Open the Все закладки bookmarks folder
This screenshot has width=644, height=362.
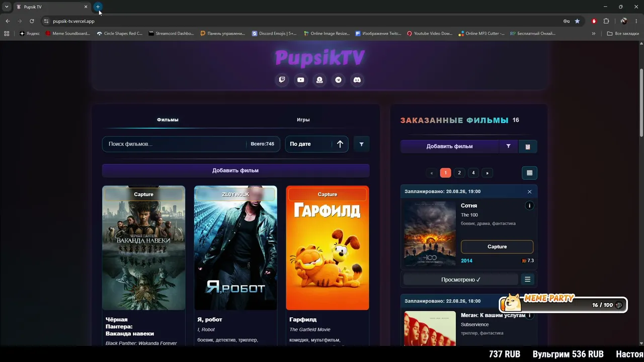[623, 34]
